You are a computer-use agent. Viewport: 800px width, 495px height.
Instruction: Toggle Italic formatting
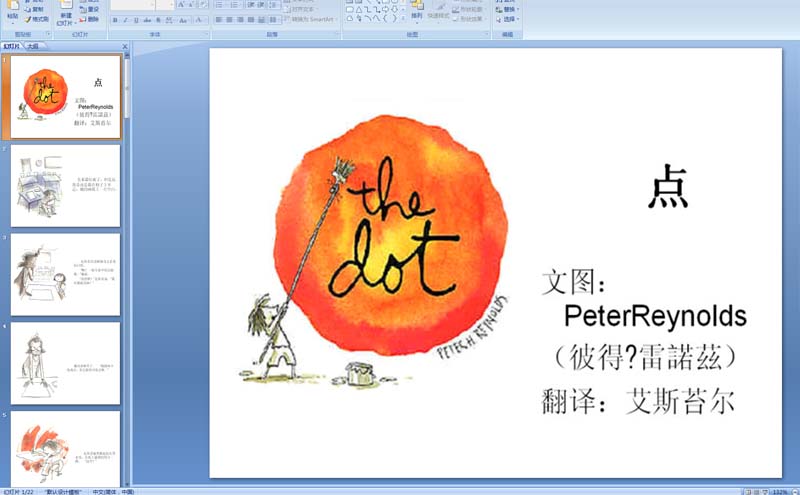tap(126, 20)
